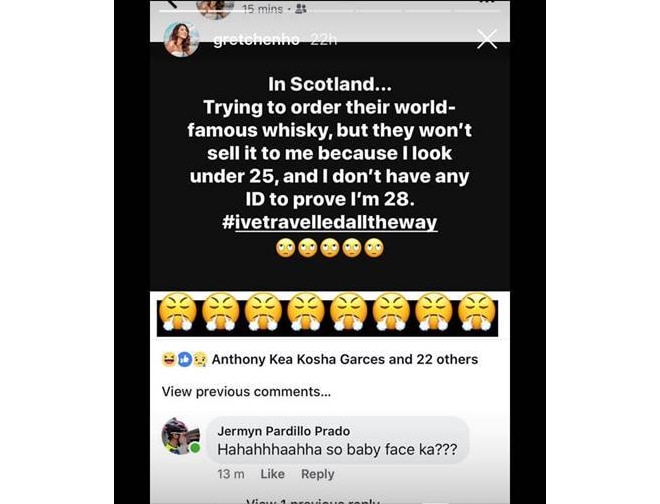
Task: Expand View previous comments
Action: click(246, 392)
